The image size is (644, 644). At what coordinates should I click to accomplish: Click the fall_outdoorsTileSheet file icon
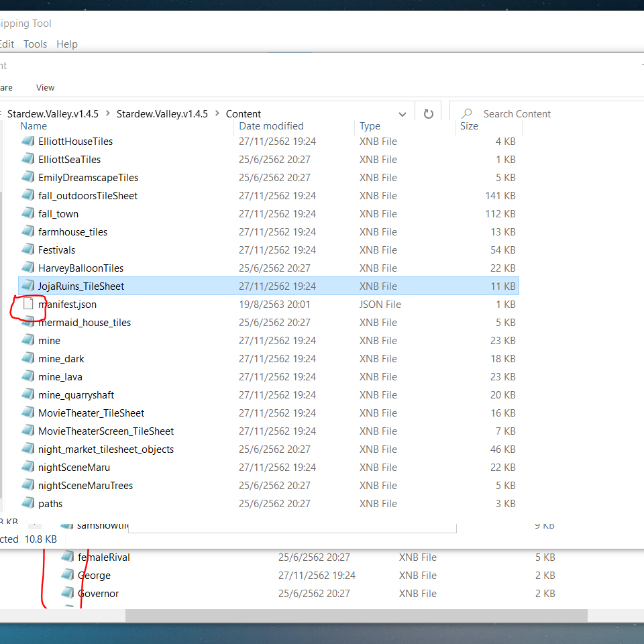tap(28, 195)
